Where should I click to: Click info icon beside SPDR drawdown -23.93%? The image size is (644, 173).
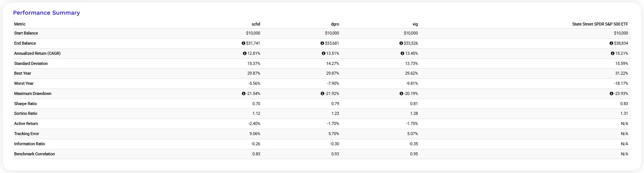pos(612,93)
